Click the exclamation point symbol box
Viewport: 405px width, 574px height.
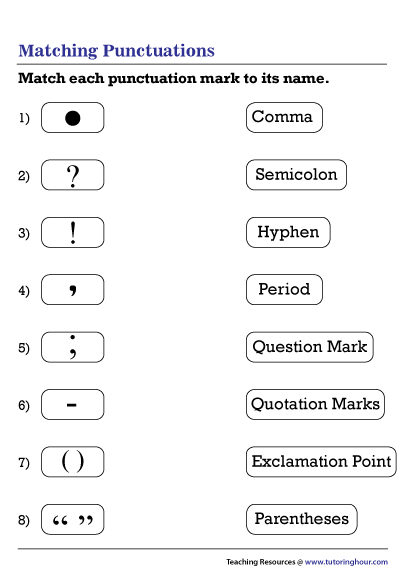73,232
